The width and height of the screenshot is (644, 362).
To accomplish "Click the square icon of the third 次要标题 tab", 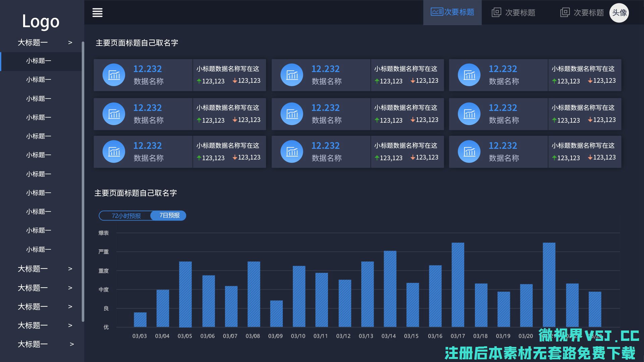I will click(x=565, y=12).
